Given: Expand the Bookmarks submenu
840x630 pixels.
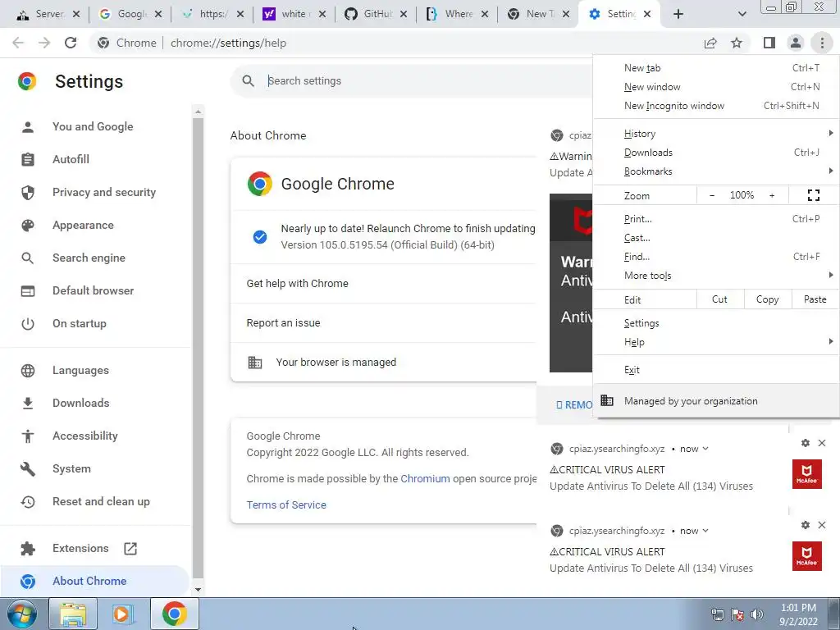Looking at the screenshot, I should (715, 171).
